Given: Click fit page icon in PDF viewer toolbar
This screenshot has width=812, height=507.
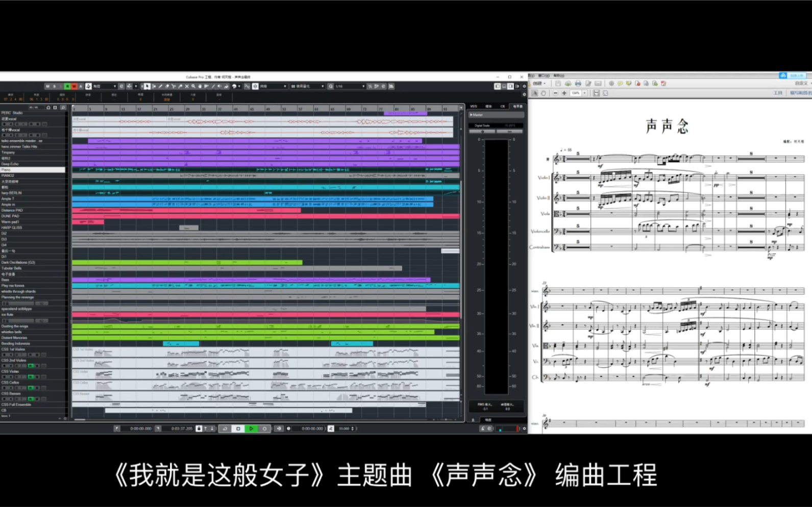Looking at the screenshot, I should [x=605, y=93].
